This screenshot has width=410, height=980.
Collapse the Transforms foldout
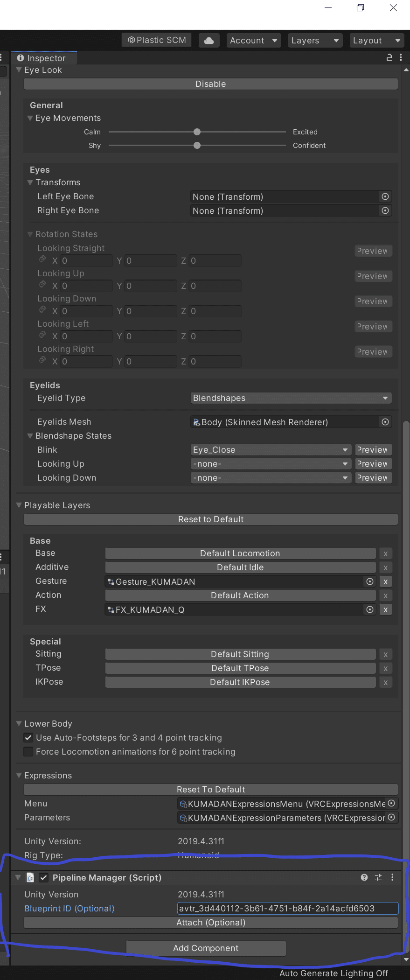tap(30, 182)
